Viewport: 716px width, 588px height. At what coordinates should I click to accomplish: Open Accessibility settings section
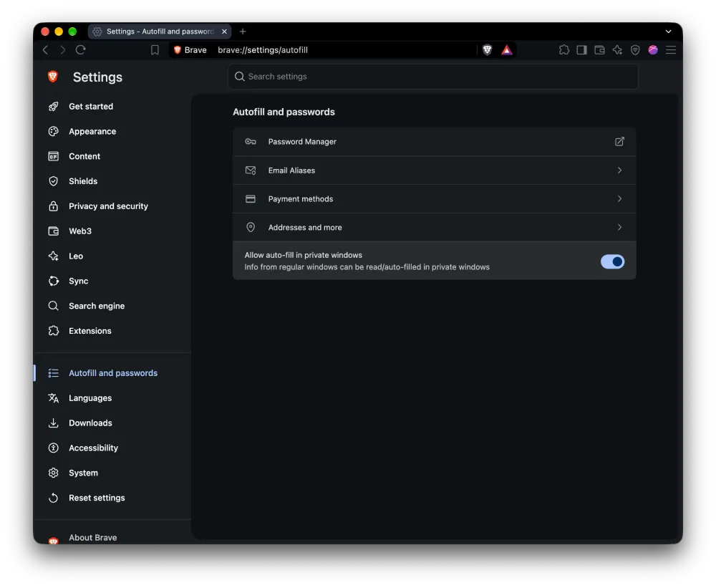click(93, 448)
